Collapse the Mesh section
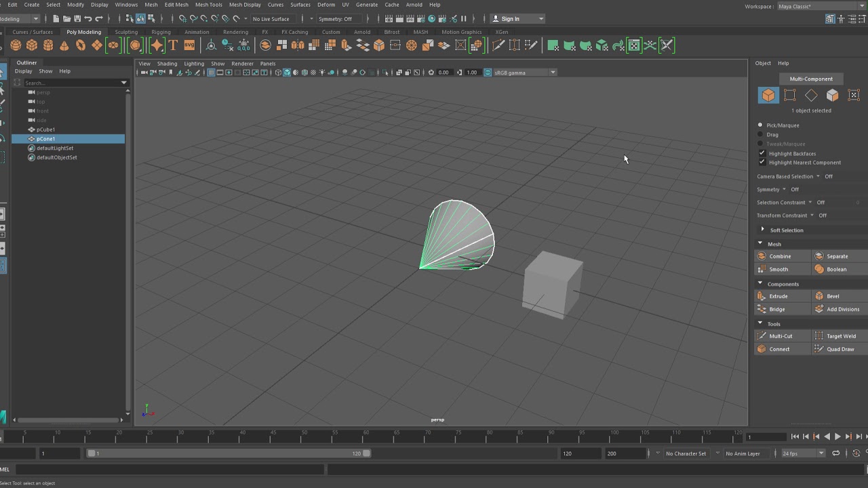Image resolution: width=868 pixels, height=488 pixels. (x=760, y=243)
